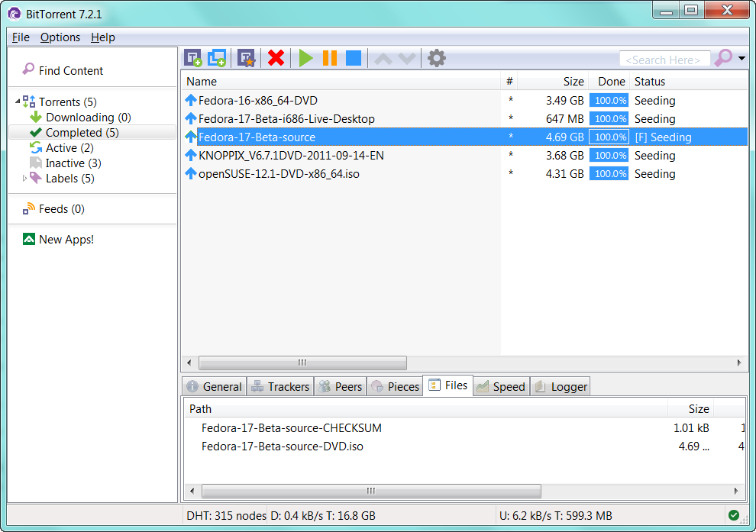This screenshot has width=756, height=532.
Task: Click seeding arrow icon for Fedora-16-x86_64-DVD
Action: (x=191, y=100)
